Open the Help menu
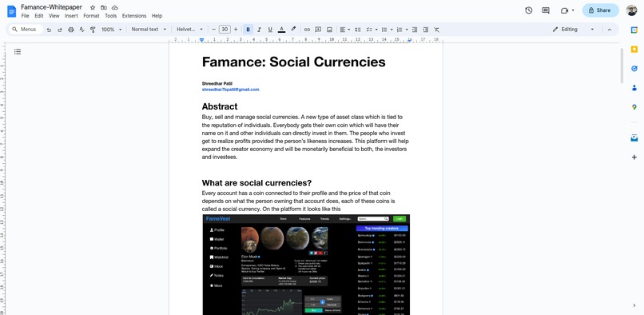This screenshot has width=644, height=315. click(x=157, y=16)
